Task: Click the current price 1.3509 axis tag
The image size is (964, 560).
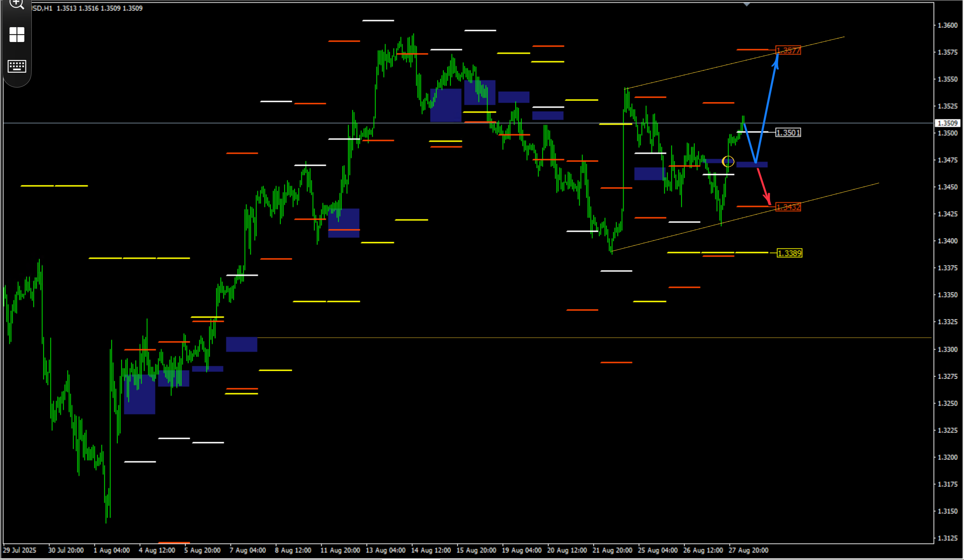Action: (947, 123)
